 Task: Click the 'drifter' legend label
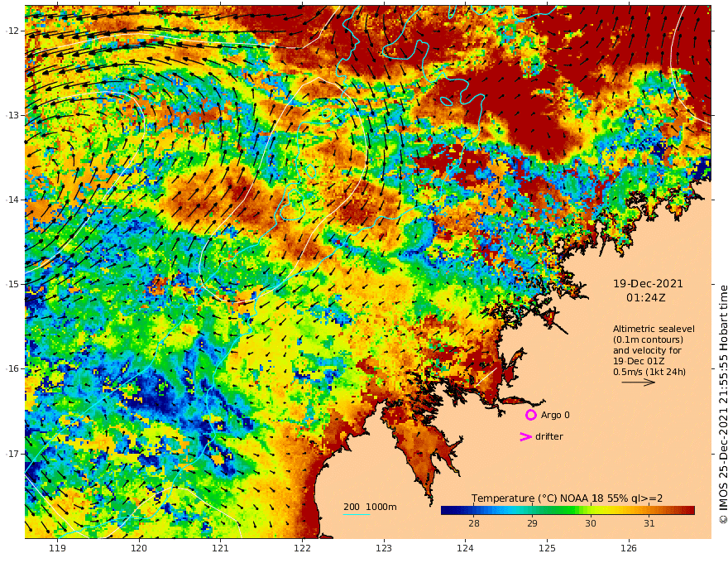point(549,436)
